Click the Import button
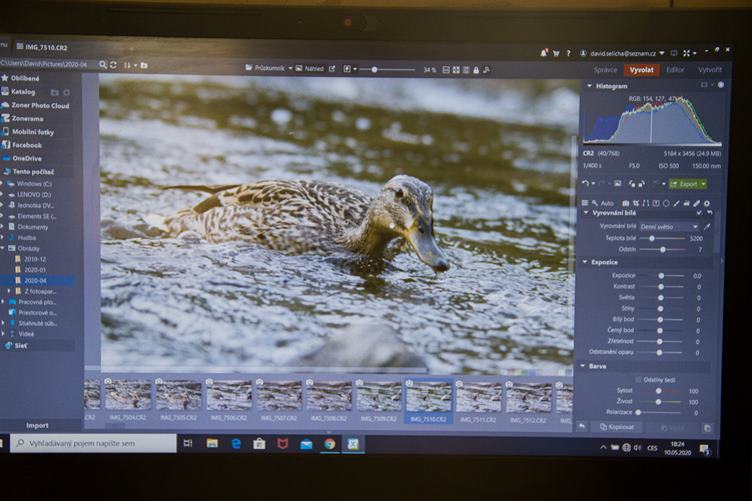The image size is (752, 501). (x=37, y=425)
